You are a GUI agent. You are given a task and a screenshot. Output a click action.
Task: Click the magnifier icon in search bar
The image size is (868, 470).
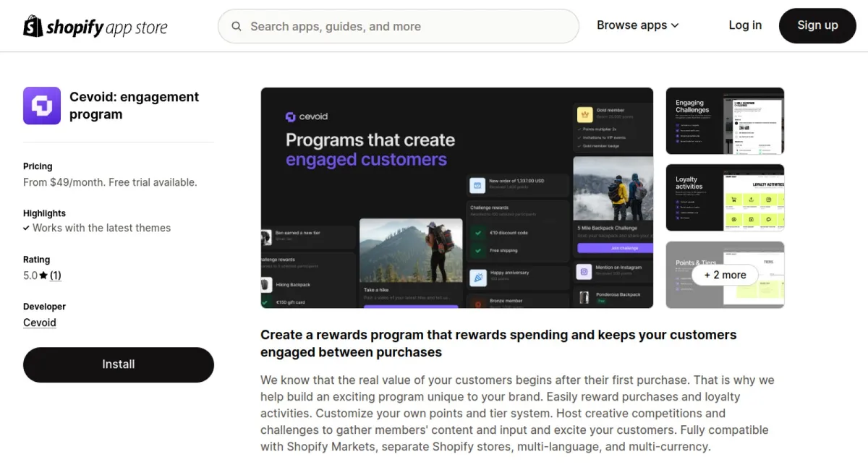tap(237, 27)
